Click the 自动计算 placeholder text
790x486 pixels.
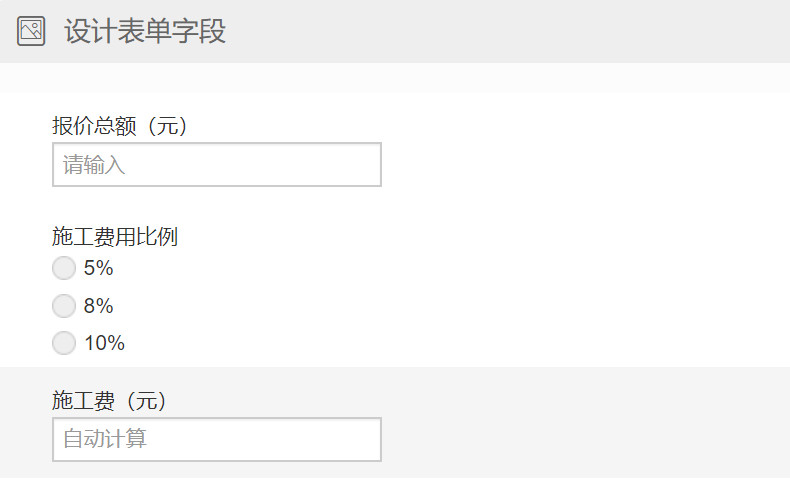(x=105, y=439)
